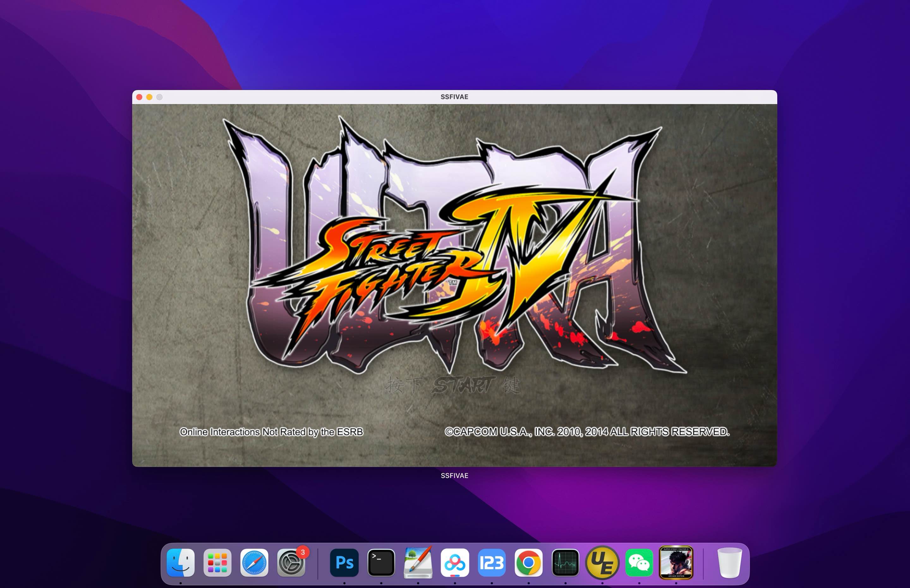Open WeChat from the dock
The height and width of the screenshot is (588, 910).
click(639, 562)
